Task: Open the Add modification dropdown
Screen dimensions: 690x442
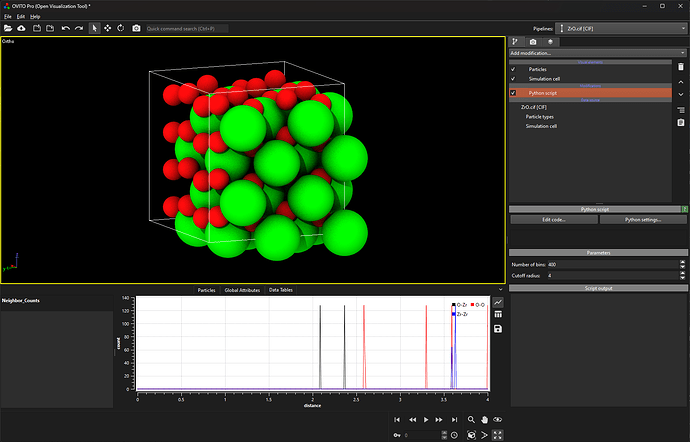Action: 598,53
